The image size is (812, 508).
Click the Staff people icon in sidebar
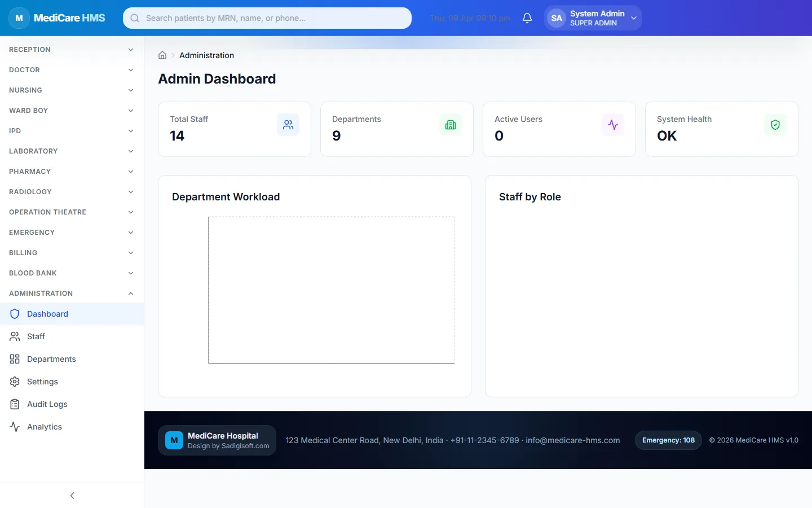click(15, 336)
